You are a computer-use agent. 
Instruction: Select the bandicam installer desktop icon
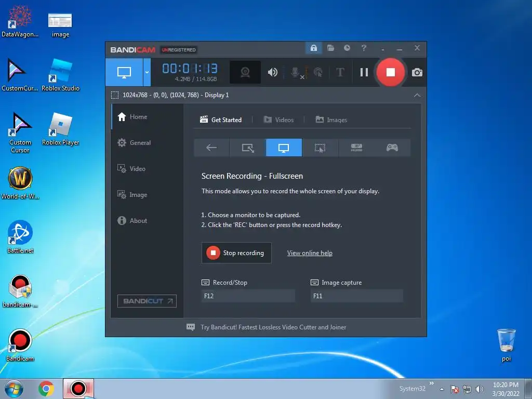click(x=20, y=291)
